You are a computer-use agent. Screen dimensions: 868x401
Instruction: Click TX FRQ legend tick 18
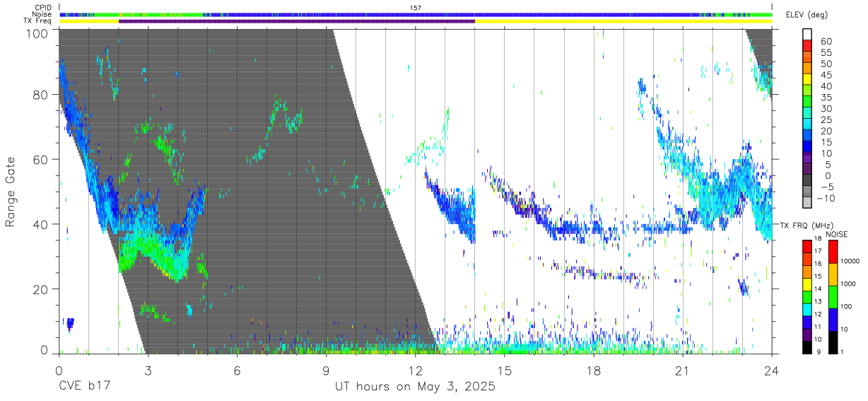click(x=817, y=238)
